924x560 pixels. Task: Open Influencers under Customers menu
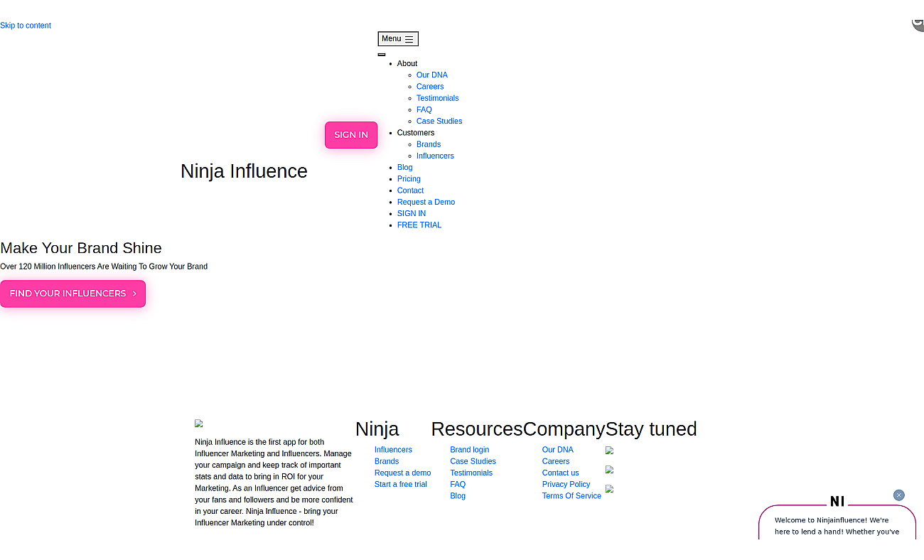click(x=435, y=156)
